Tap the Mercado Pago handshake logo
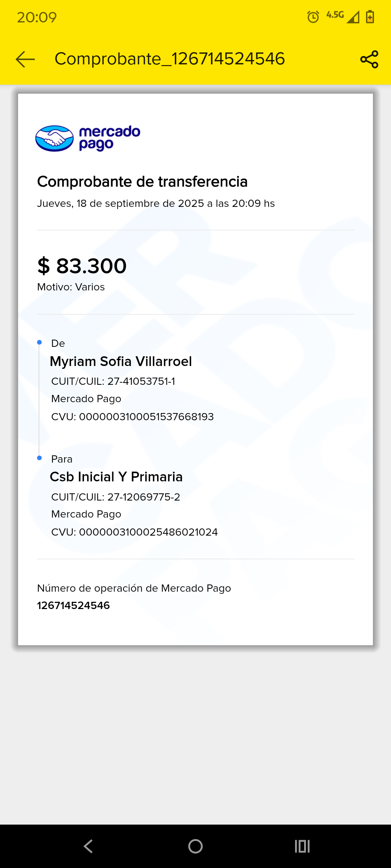This screenshot has height=868, width=391. click(54, 138)
